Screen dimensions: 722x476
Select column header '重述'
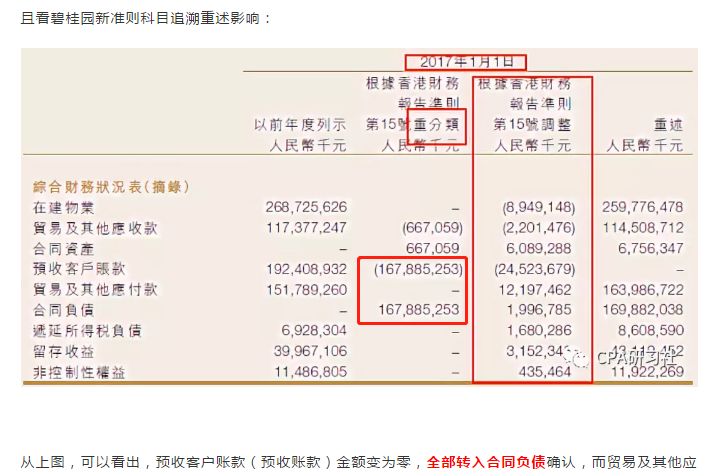[x=668, y=125]
